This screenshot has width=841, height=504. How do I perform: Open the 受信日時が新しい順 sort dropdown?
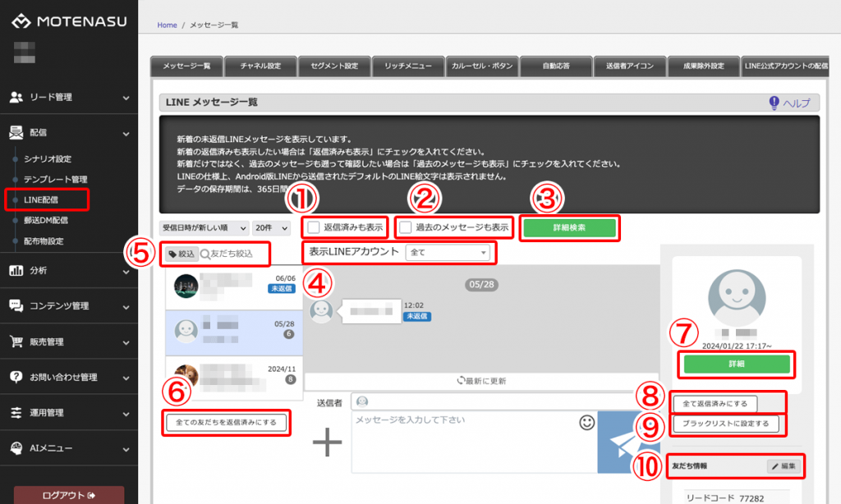(x=205, y=227)
